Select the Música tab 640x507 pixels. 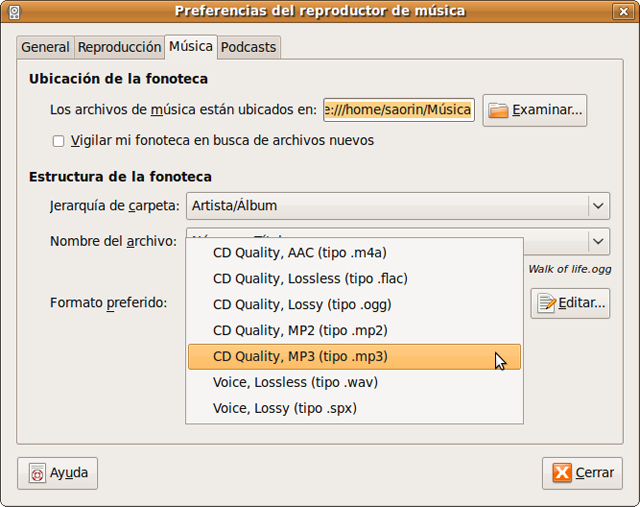tap(190, 46)
